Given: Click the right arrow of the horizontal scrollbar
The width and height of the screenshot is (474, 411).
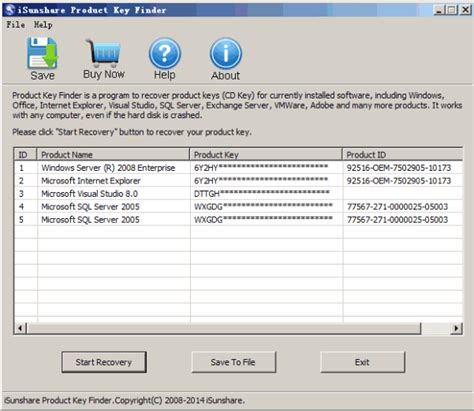Looking at the screenshot, I should (x=456, y=328).
